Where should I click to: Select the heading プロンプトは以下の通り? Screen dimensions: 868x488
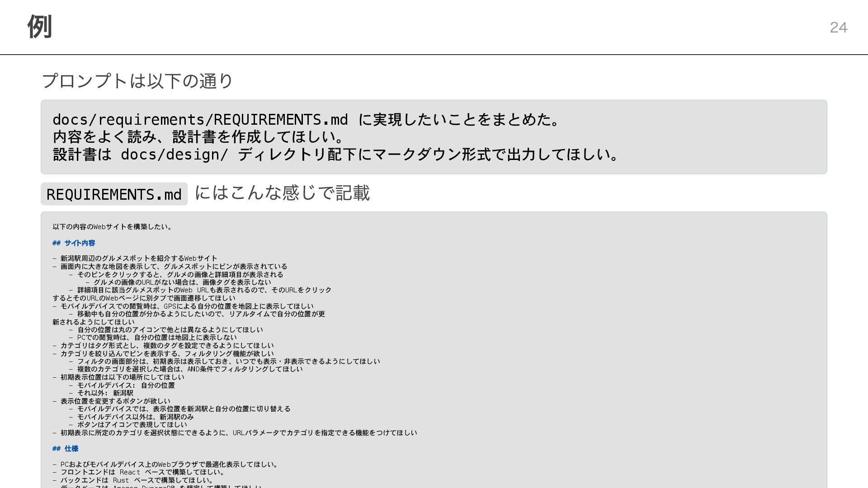(137, 81)
